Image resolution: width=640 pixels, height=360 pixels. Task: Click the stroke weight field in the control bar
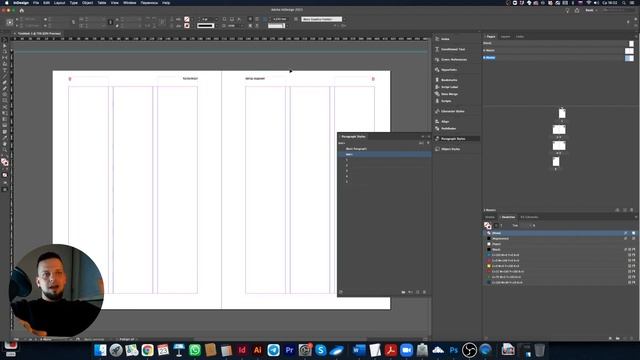point(206,19)
